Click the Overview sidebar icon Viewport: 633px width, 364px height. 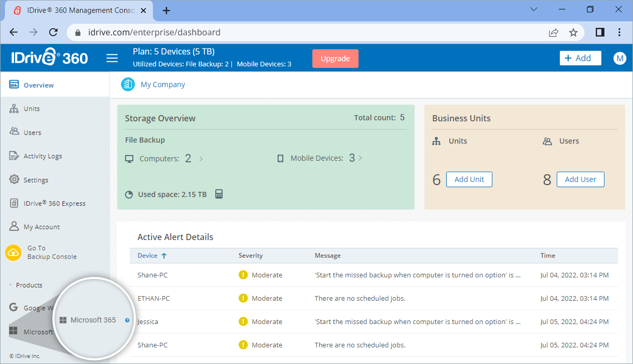point(14,85)
